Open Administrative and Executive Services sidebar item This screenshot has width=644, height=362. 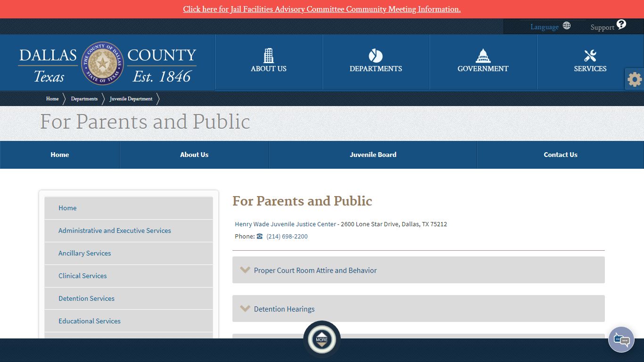point(129,230)
